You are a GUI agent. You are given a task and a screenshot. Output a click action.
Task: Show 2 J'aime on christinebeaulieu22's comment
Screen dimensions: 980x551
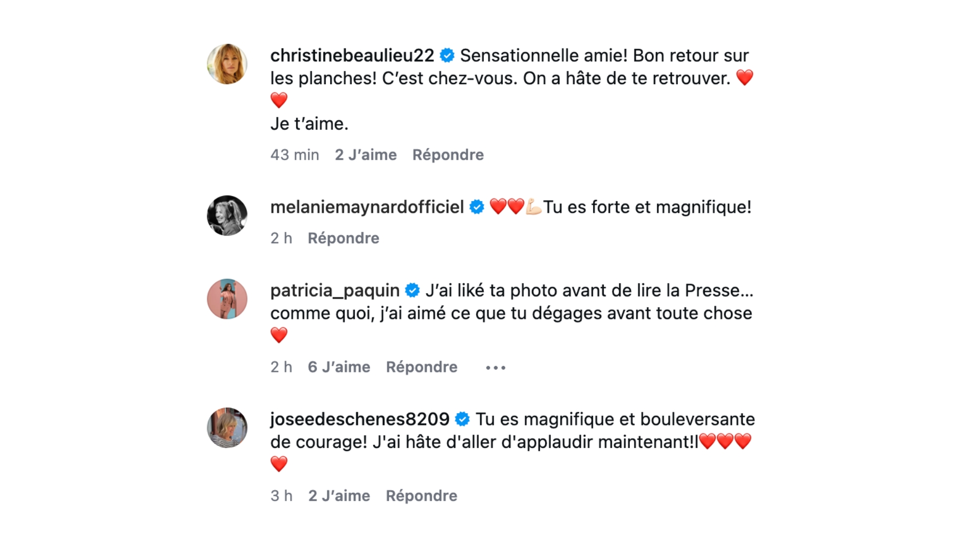click(365, 155)
